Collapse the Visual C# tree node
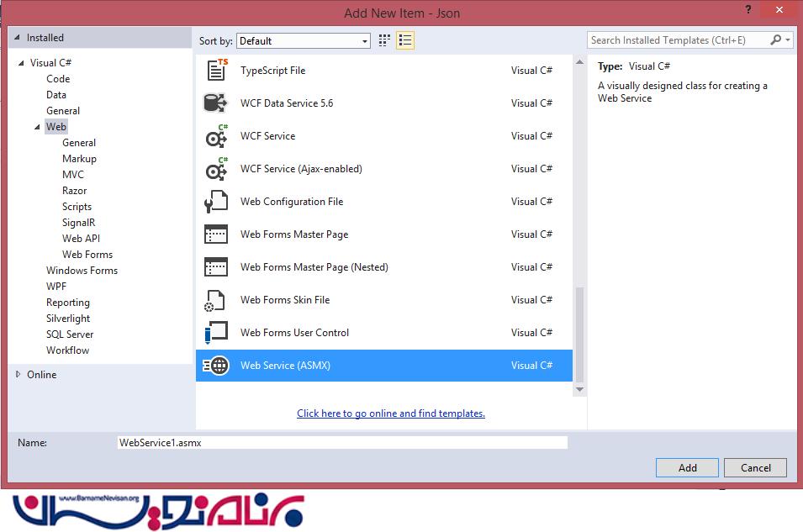 pyautogui.click(x=20, y=63)
